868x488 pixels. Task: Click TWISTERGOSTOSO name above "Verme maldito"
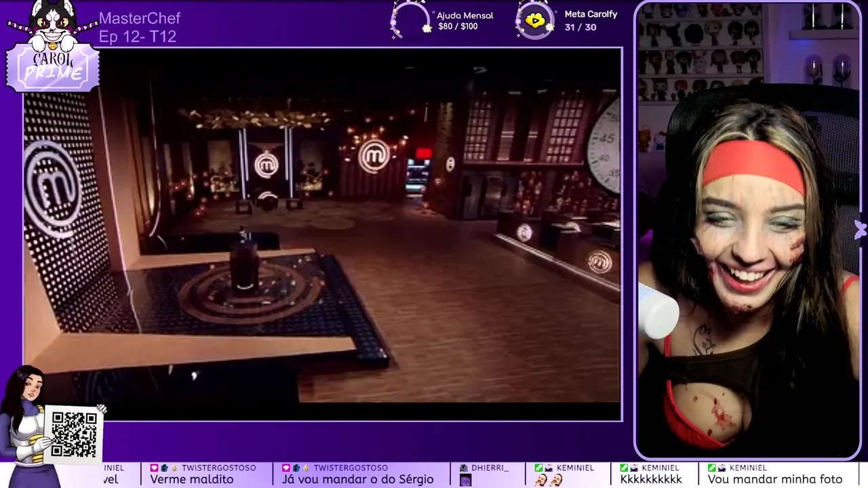(x=219, y=468)
